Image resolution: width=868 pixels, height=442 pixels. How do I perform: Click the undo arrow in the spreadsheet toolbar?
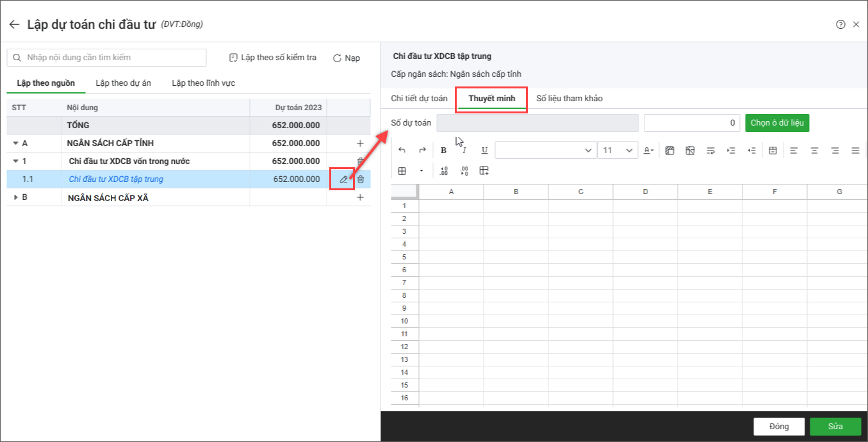402,151
